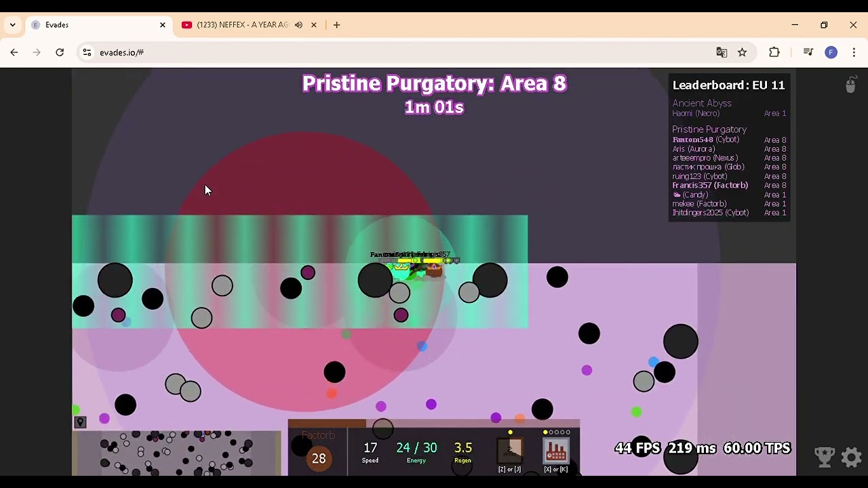This screenshot has height=488, width=868.
Task: Toggle the mouse control icon
Action: [x=850, y=85]
